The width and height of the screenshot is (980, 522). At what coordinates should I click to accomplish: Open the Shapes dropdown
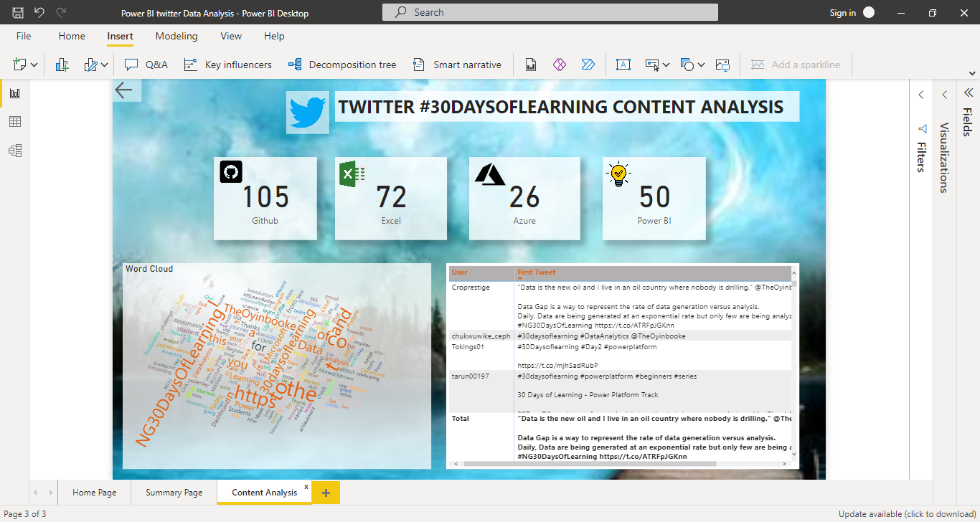click(701, 65)
